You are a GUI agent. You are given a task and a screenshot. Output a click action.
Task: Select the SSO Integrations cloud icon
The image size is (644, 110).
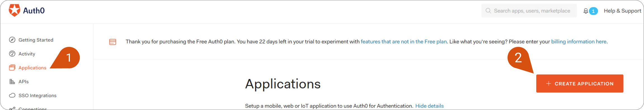[12, 95]
